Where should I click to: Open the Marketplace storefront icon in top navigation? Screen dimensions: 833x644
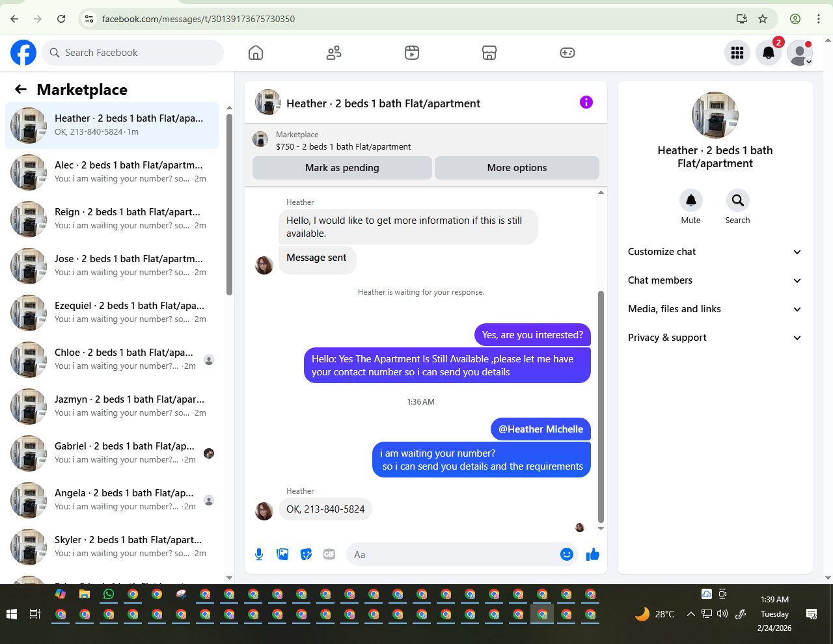pos(489,53)
